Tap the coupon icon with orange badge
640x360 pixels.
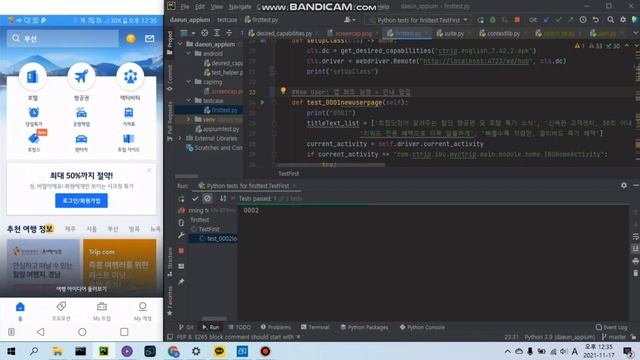pos(34,138)
